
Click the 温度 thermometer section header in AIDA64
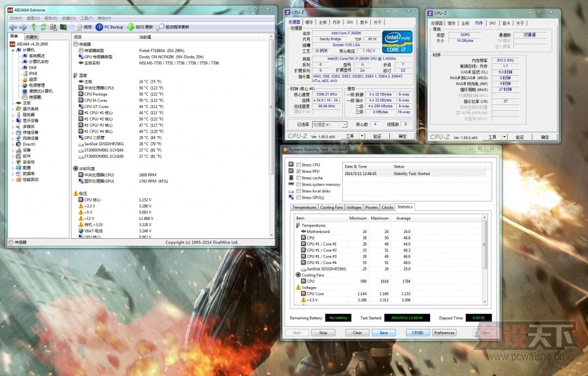click(x=80, y=75)
